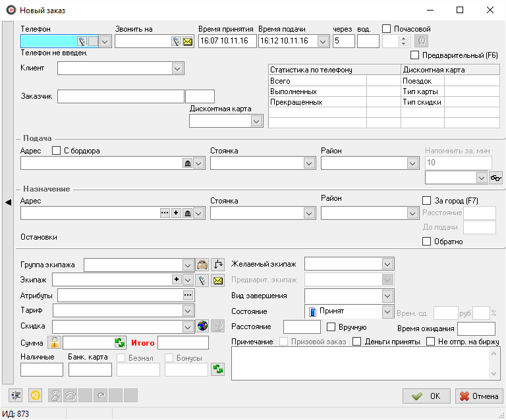
Task: Click the glasses view icon under Напомнить
Action: 495,178
